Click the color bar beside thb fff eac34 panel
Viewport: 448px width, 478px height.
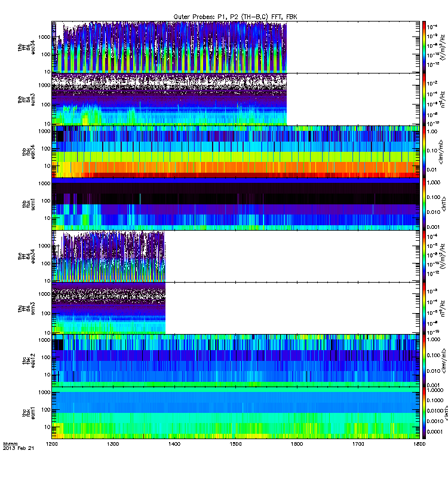(424, 47)
